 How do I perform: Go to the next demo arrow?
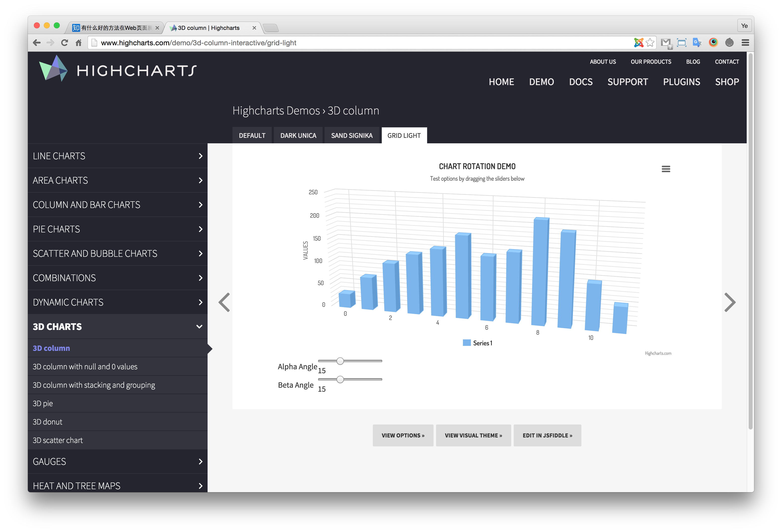tap(729, 302)
